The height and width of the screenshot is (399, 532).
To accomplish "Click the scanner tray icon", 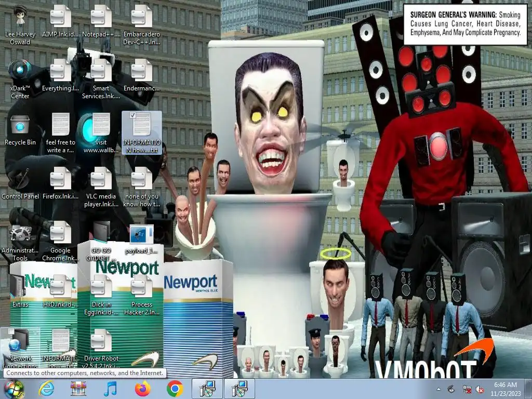I will point(451,389).
